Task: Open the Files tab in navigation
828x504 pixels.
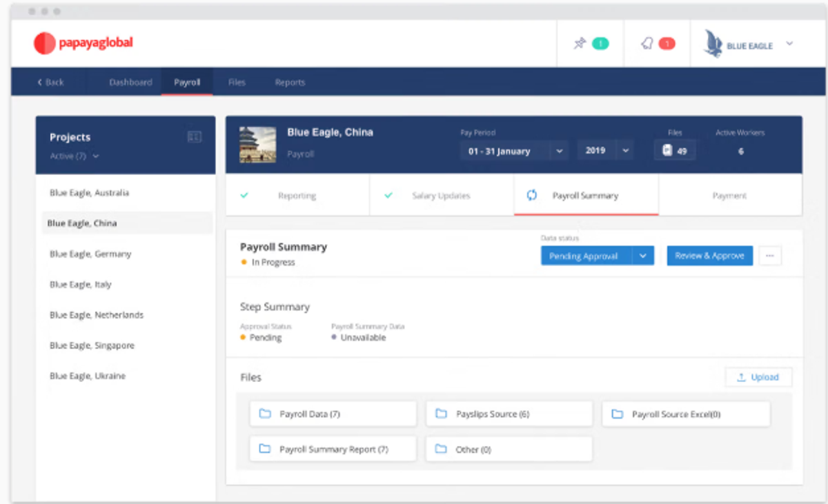Action: 237,82
